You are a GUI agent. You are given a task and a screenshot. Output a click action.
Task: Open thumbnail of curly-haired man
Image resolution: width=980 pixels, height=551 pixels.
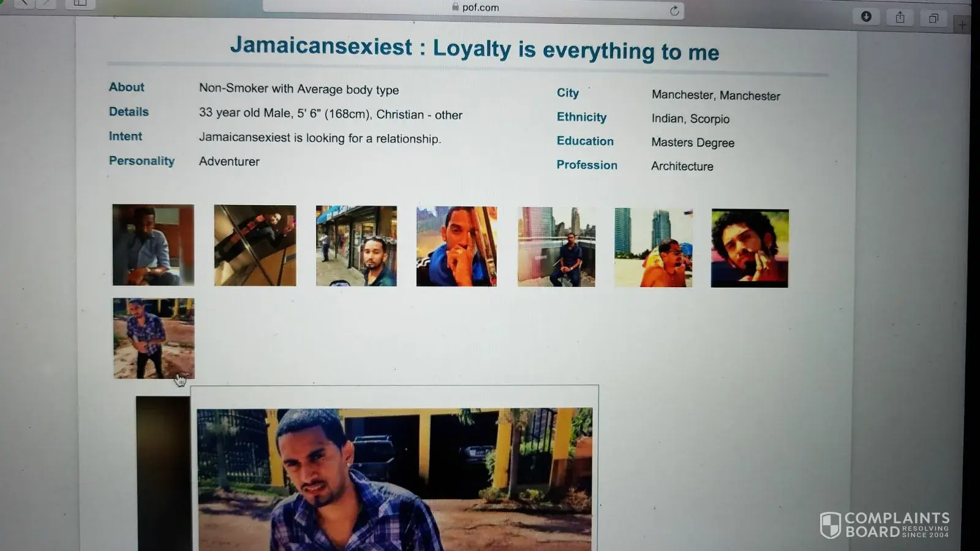pyautogui.click(x=750, y=248)
